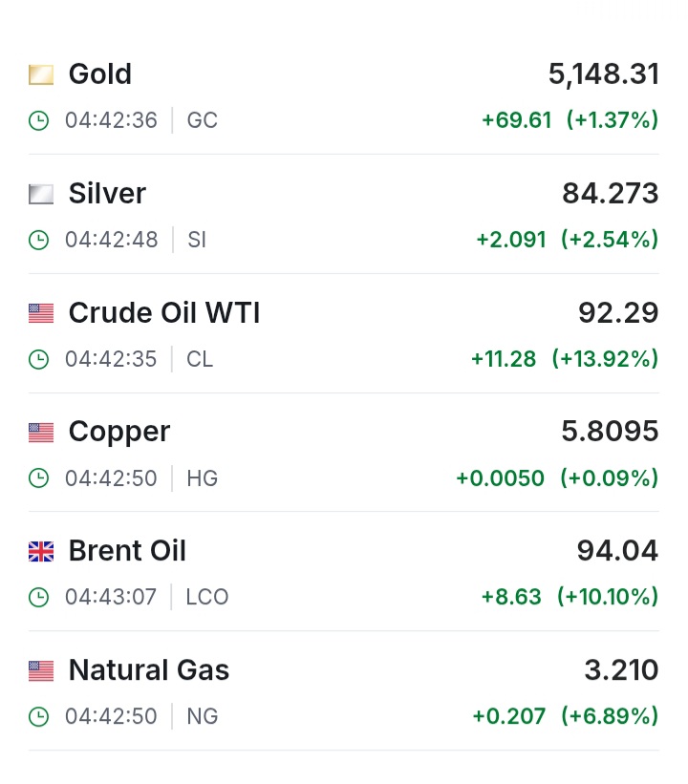Open Natural Gas details
688x784 pixels.
click(149, 670)
